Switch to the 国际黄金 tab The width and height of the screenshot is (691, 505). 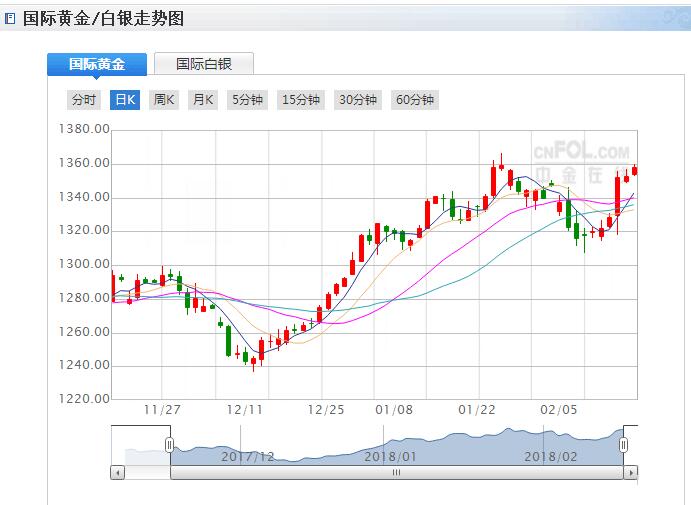[x=97, y=64]
